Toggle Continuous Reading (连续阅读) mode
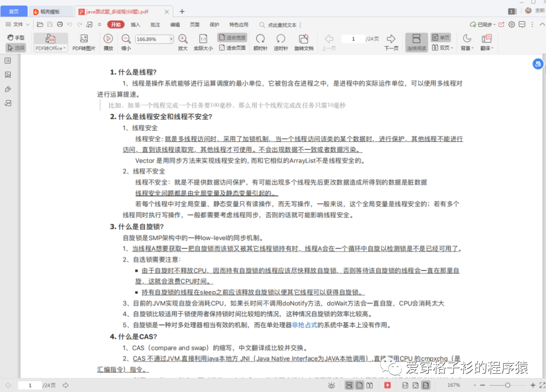 click(x=417, y=42)
